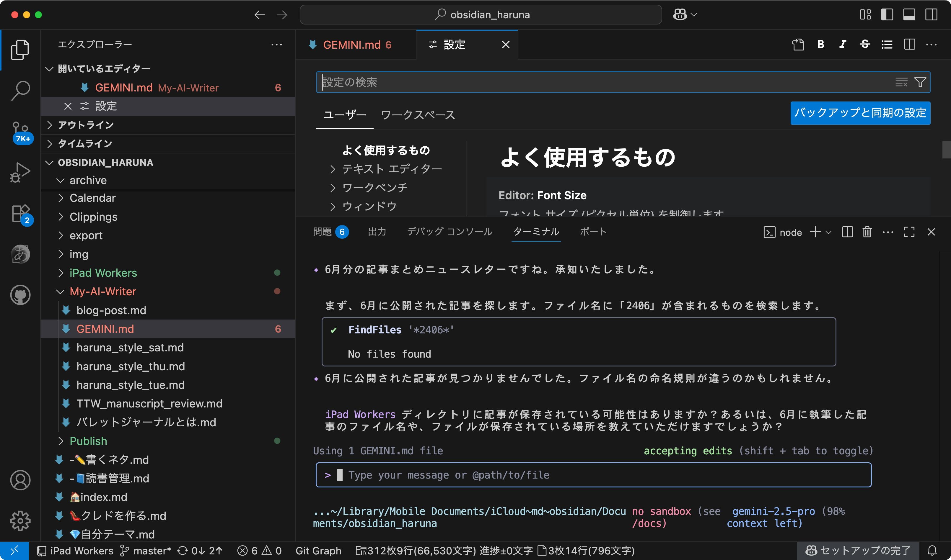The image size is (951, 560).
Task: Click Git Graph in status bar
Action: [318, 551]
